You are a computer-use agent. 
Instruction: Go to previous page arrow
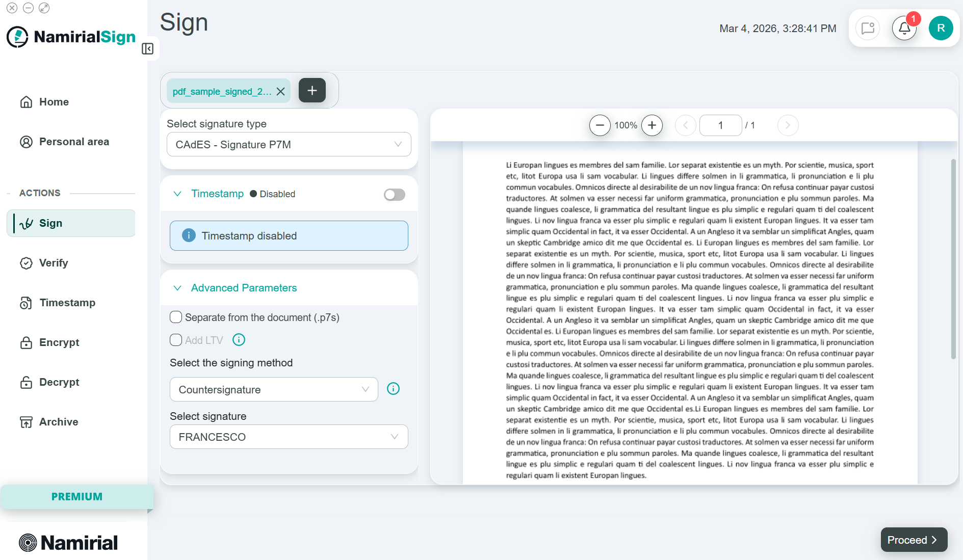click(686, 125)
